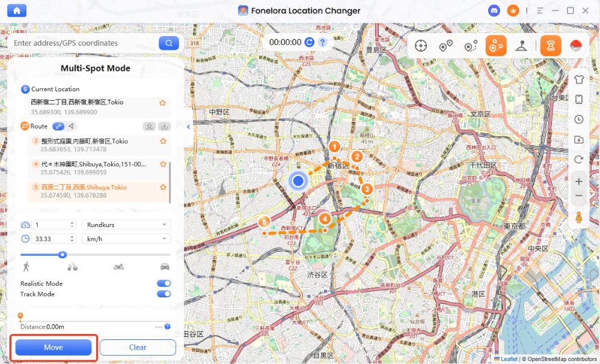Viewport: 600px width, 364px height.
Task: Zoom out the map
Action: pos(579,196)
